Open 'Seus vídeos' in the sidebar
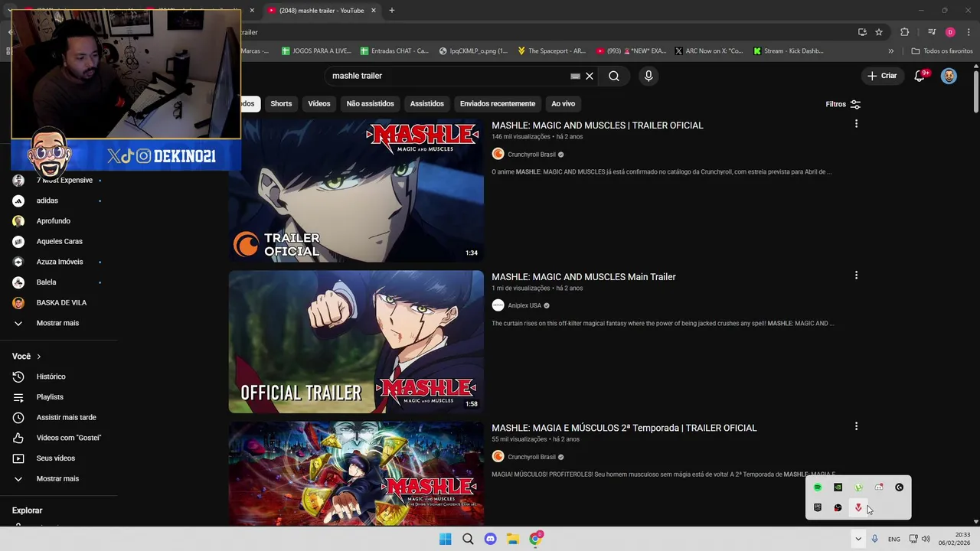Viewport: 980px width, 551px height. 55,458
